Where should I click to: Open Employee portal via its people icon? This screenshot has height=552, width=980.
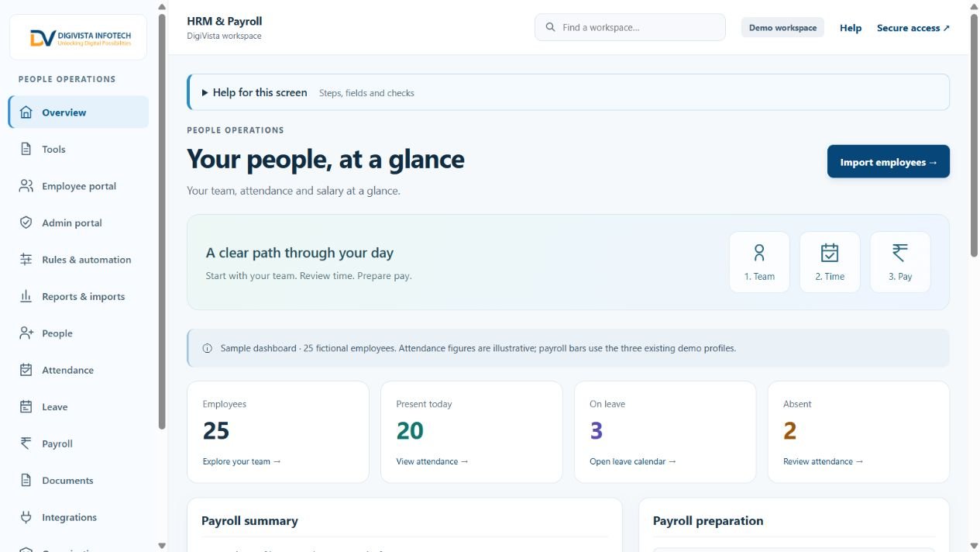pos(26,186)
